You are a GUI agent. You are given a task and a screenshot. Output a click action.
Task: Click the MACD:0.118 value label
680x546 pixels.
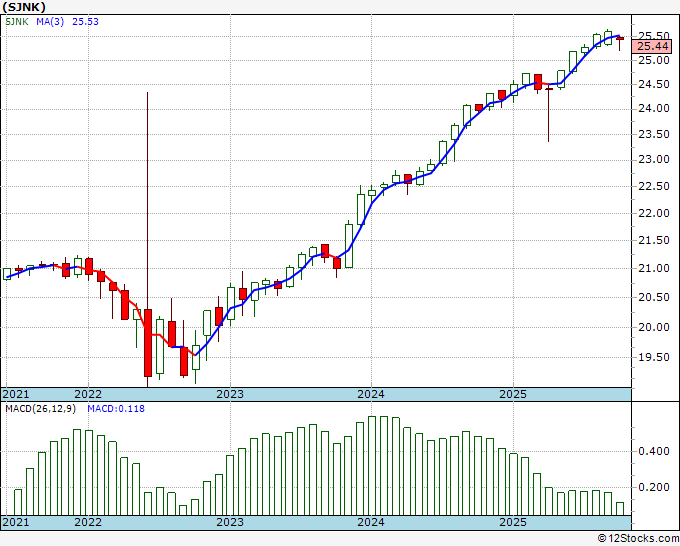[x=116, y=409]
